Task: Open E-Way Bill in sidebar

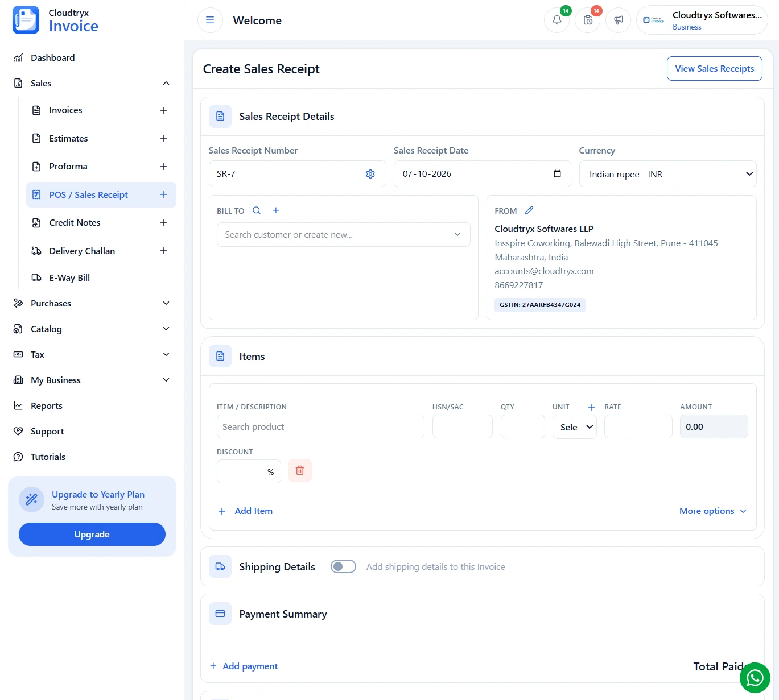Action: pyautogui.click(x=69, y=278)
